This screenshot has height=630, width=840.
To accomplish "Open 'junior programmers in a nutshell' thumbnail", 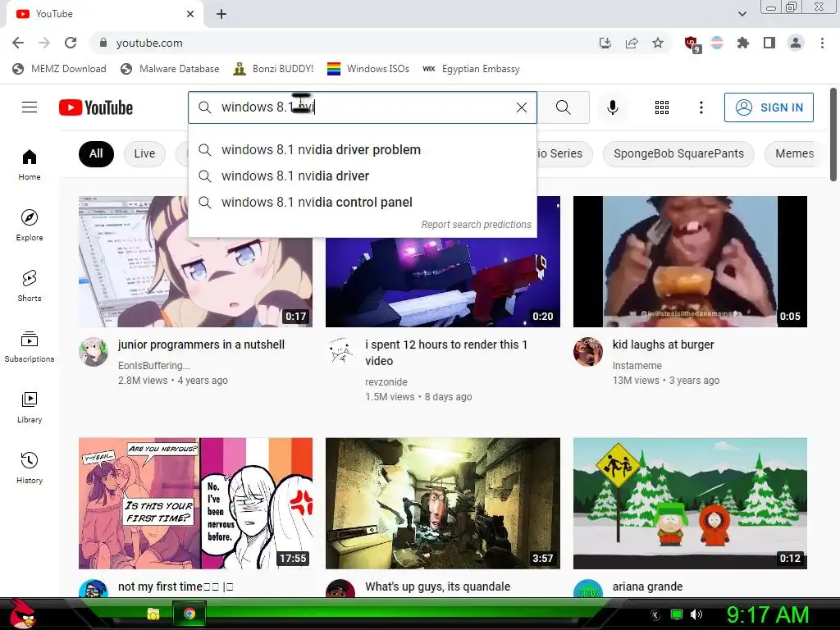I will [x=195, y=262].
